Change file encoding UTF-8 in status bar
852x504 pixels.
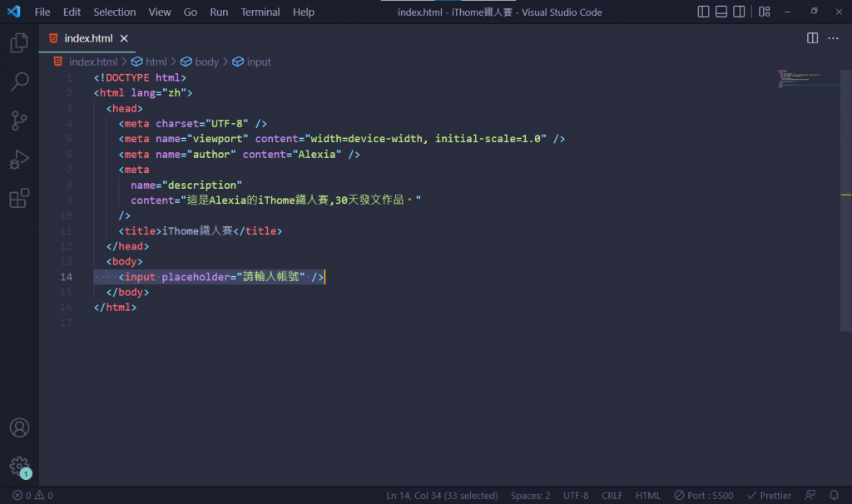point(576,496)
